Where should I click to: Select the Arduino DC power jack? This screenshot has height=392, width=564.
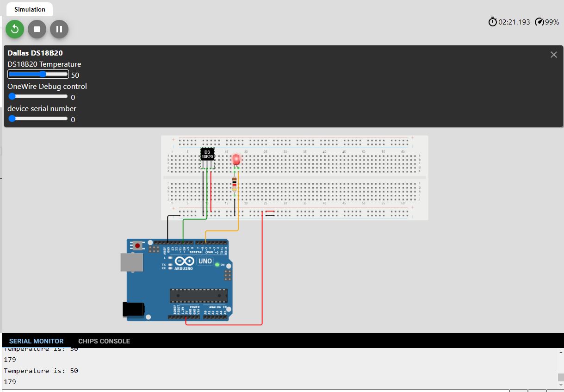[x=134, y=310]
